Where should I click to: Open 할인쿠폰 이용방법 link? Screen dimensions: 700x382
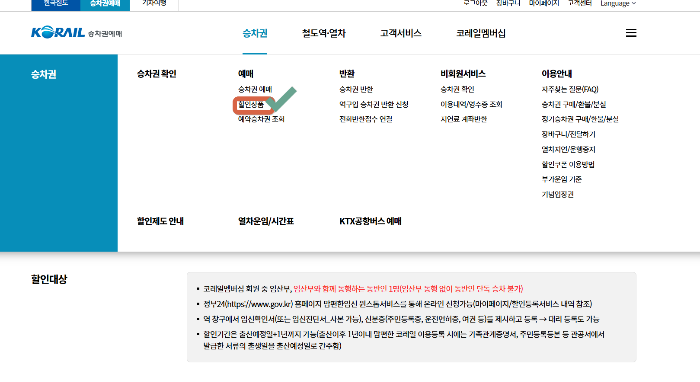tap(568, 165)
